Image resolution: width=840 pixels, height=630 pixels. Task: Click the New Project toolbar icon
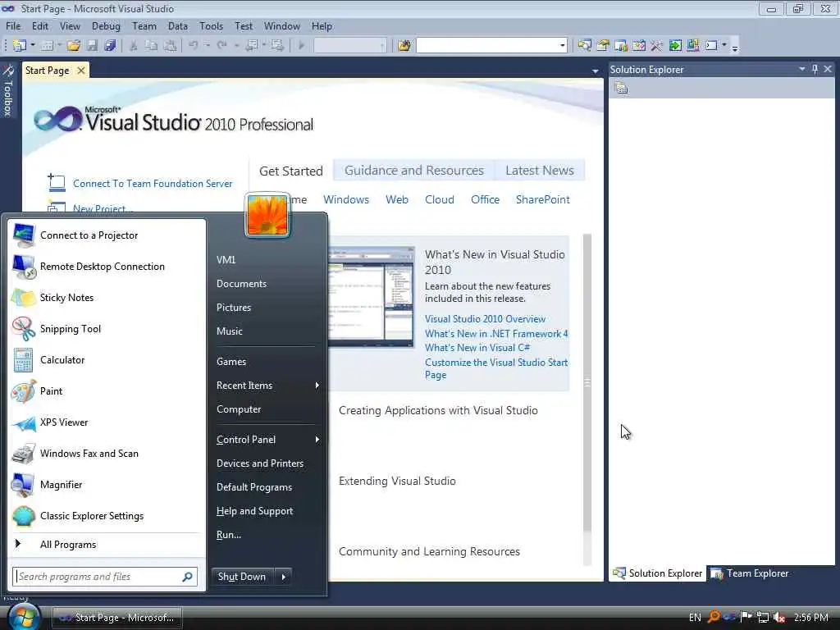point(20,46)
